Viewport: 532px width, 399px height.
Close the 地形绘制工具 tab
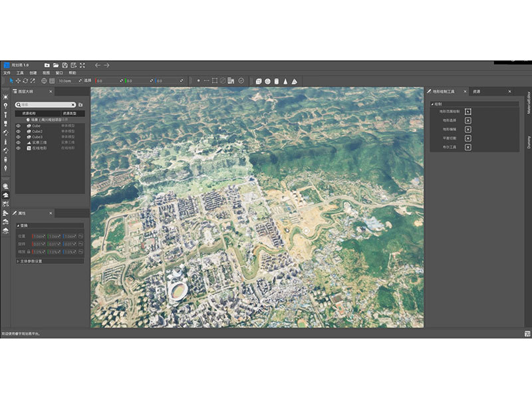tap(465, 92)
